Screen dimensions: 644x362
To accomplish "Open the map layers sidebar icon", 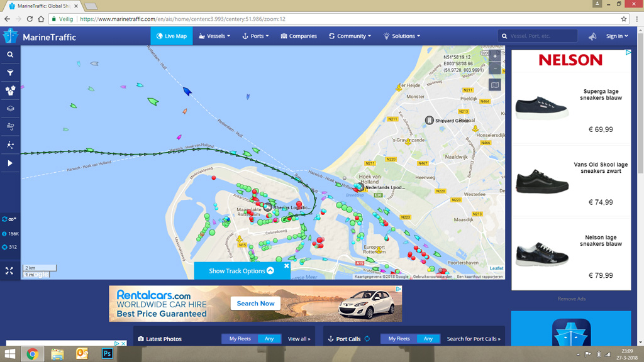I will click(10, 109).
